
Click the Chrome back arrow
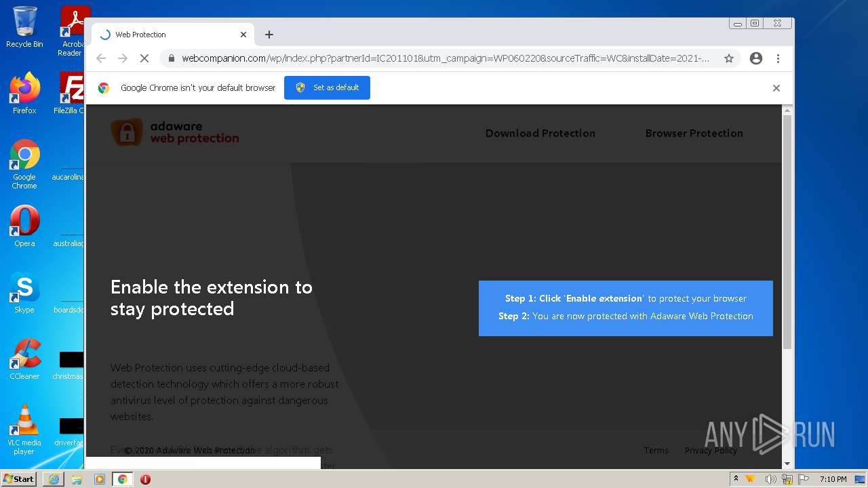[101, 58]
